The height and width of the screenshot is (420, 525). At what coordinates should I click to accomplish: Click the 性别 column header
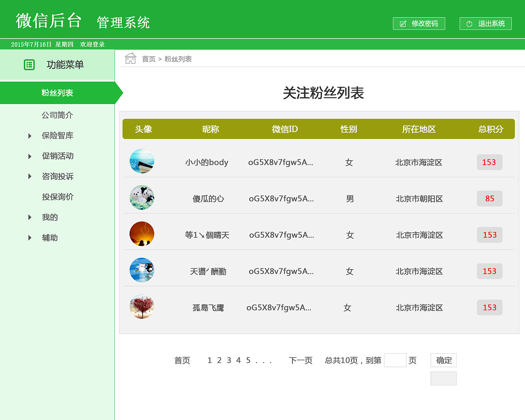click(349, 129)
